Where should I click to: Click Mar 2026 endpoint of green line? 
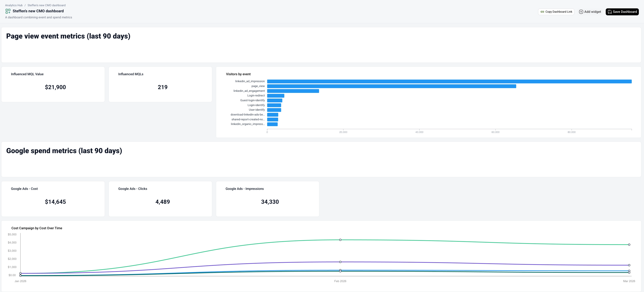pyautogui.click(x=629, y=245)
